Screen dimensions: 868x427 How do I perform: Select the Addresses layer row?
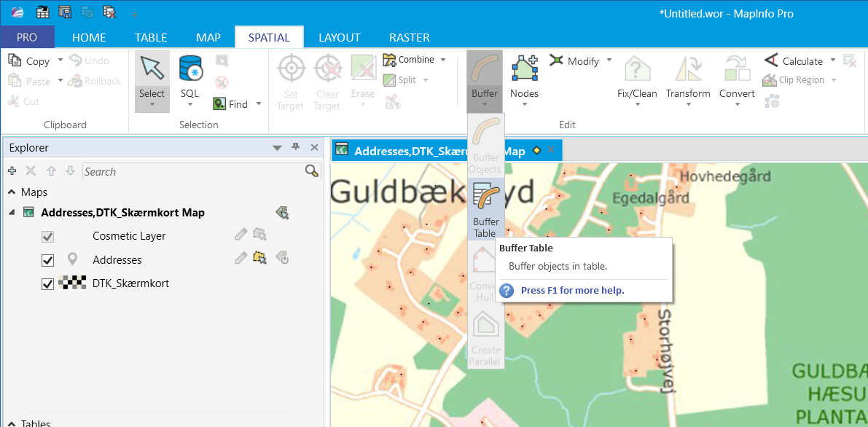point(117,259)
